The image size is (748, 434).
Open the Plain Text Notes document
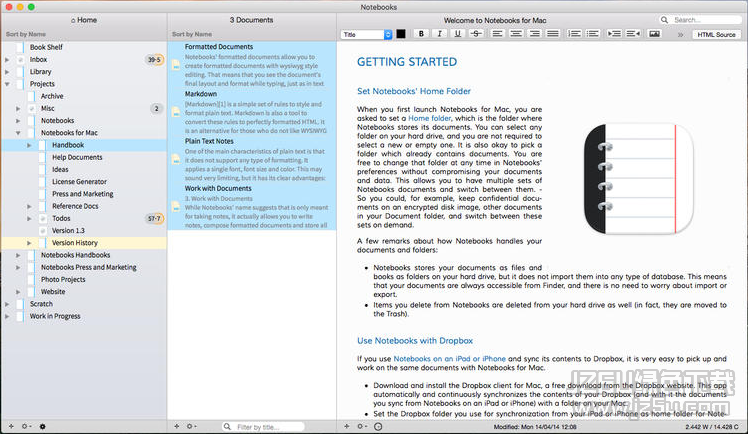point(252,159)
